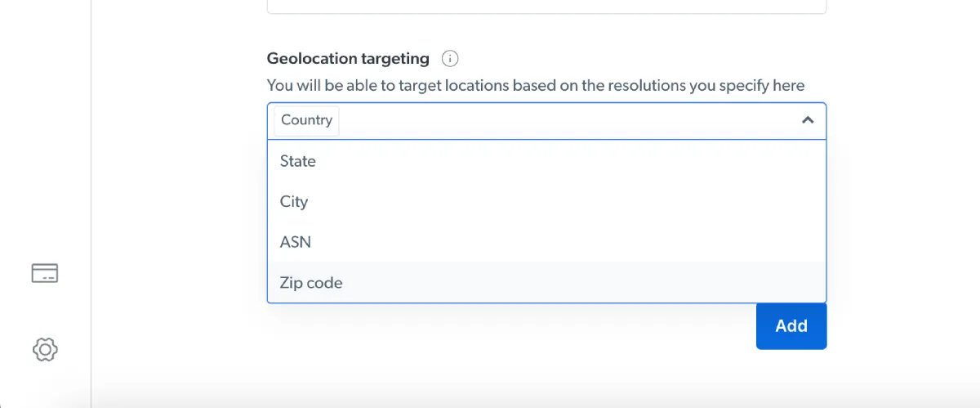This screenshot has height=408, width=980.
Task: Click the selected Country chip
Action: [306, 120]
